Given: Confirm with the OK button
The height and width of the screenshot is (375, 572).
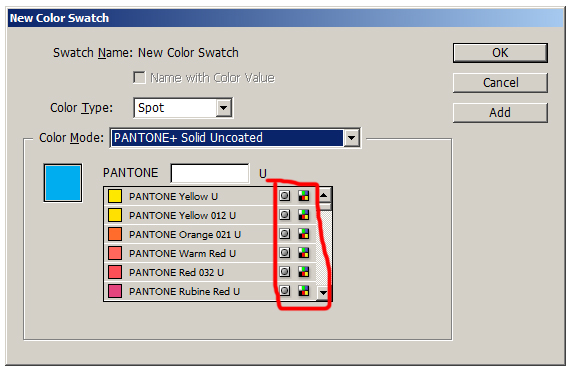Looking at the screenshot, I should coord(500,53).
